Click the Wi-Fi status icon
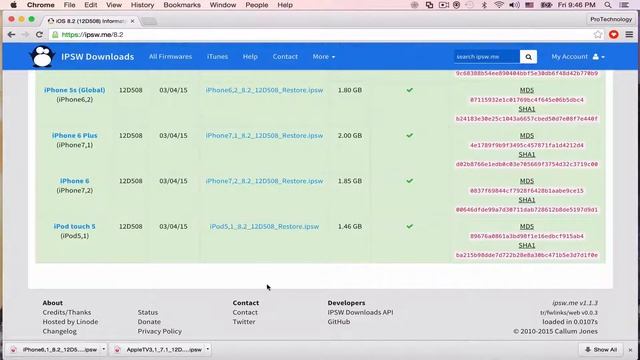The height and width of the screenshot is (360, 640). pos(499,5)
